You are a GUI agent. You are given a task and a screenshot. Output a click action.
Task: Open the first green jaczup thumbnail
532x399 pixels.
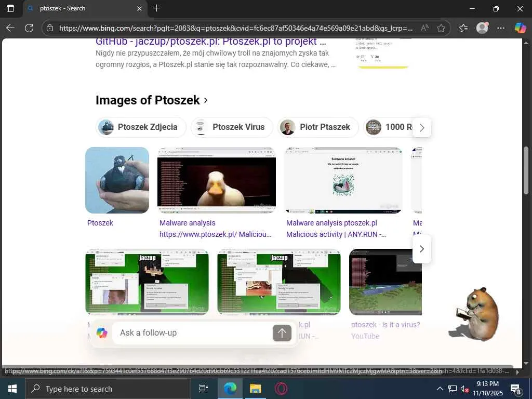pos(147,282)
